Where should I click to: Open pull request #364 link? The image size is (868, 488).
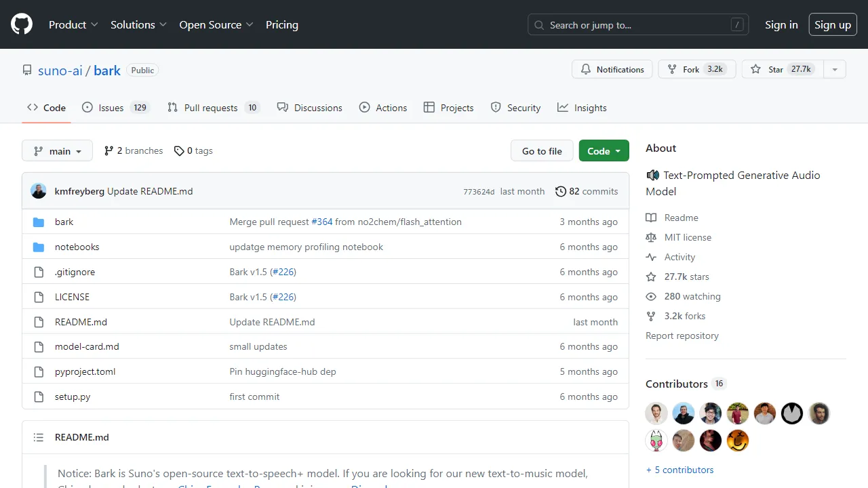coord(322,222)
